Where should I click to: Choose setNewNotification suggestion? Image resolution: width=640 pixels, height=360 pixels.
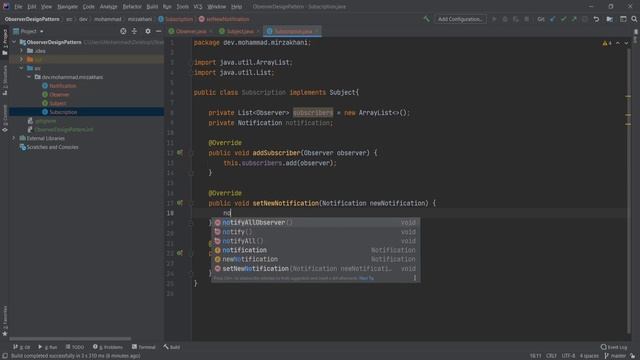[x=316, y=269]
